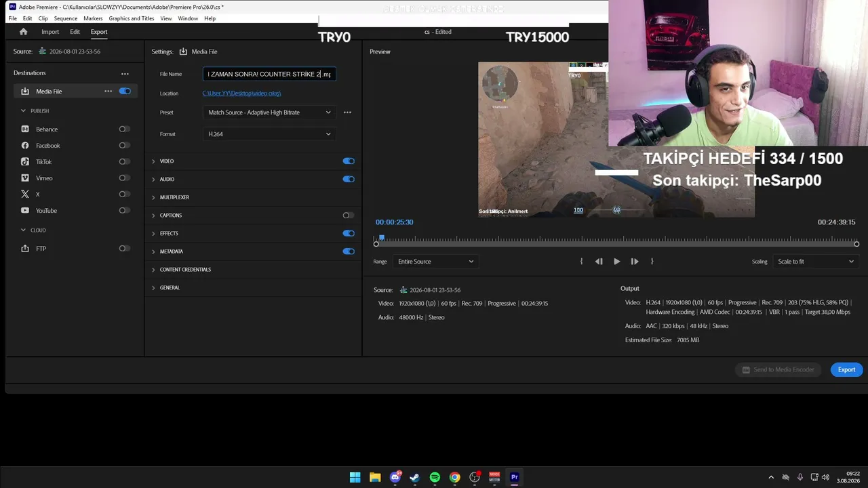
Task: Click the File Name input field
Action: coord(269,74)
